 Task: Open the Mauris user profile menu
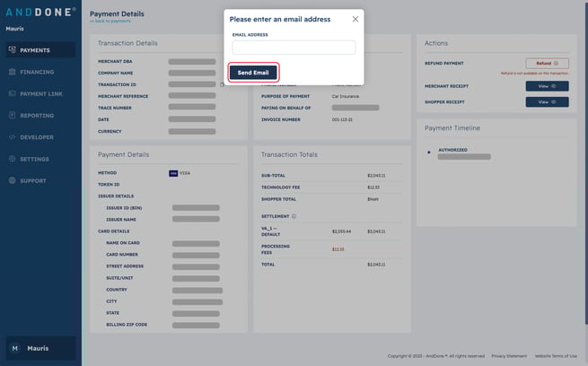39,348
